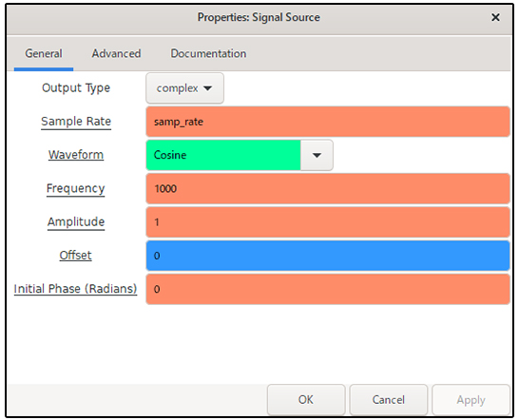Click the samp_rate Sample Rate field
This screenshot has width=519, height=420.
tap(328, 122)
